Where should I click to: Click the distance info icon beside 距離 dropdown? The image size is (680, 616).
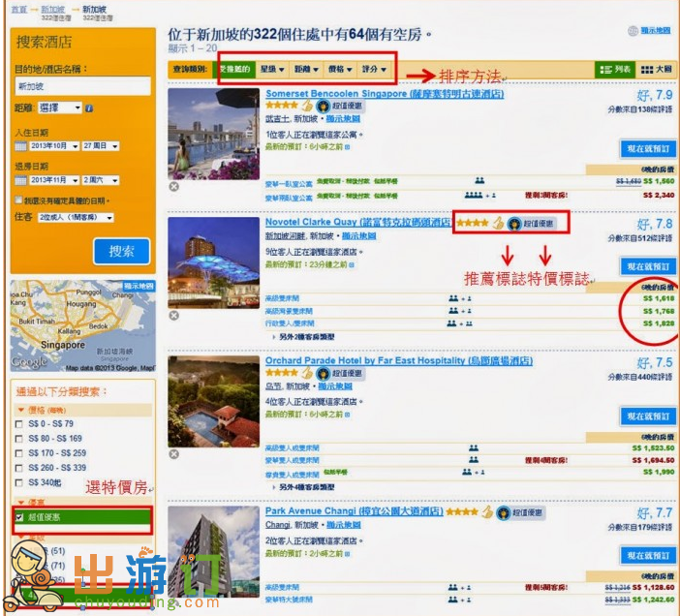(89, 108)
